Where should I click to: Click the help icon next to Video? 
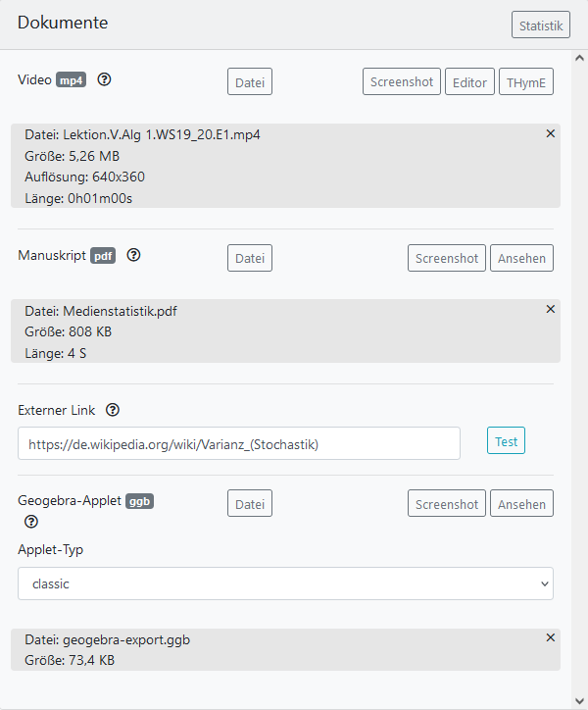(104, 80)
